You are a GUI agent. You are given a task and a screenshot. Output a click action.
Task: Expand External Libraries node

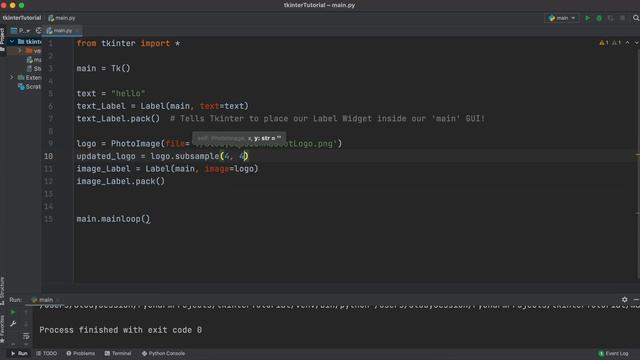click(12, 77)
